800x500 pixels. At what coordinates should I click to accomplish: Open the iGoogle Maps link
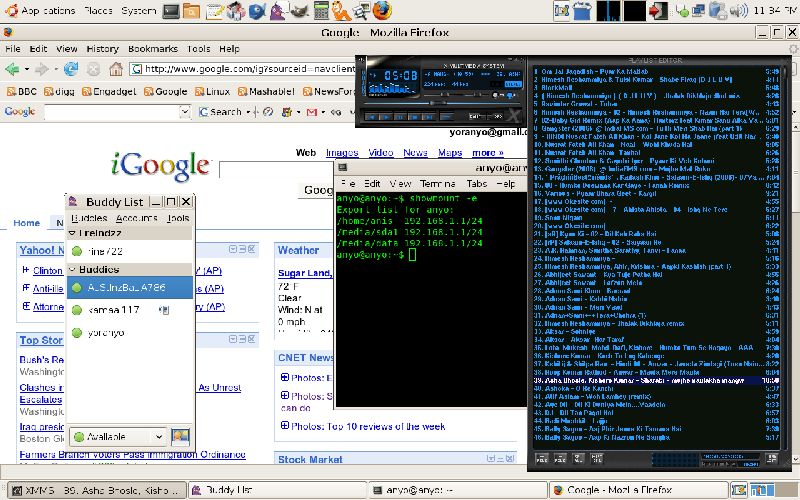[x=450, y=153]
